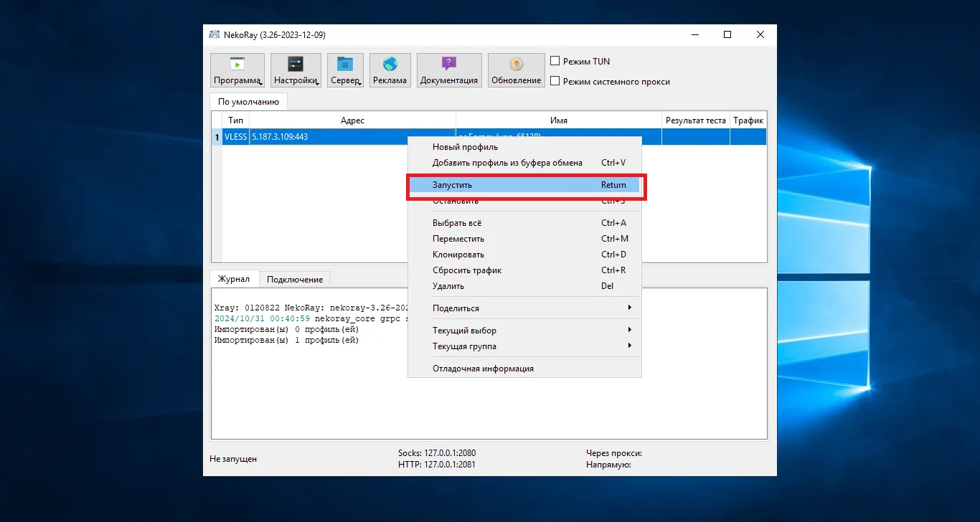This screenshot has height=522, width=980.
Task: Sort by the Имя column header
Action: pyautogui.click(x=559, y=120)
